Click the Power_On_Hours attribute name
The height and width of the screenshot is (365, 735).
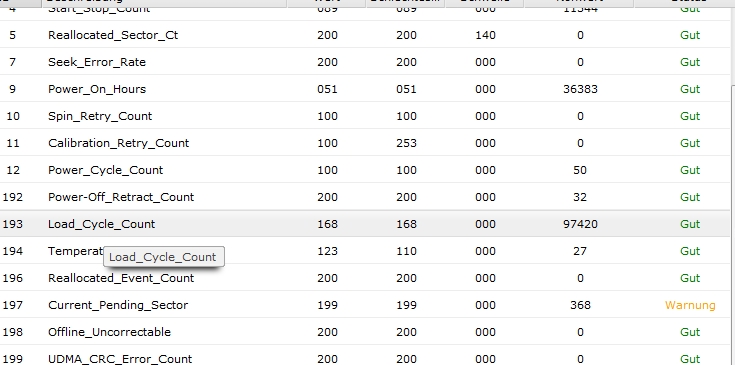(97, 89)
